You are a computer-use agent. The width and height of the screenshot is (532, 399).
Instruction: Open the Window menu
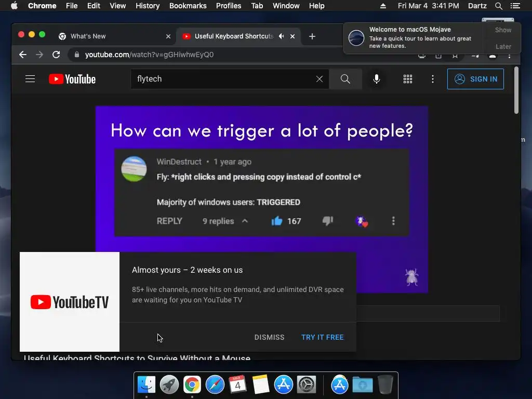(286, 6)
